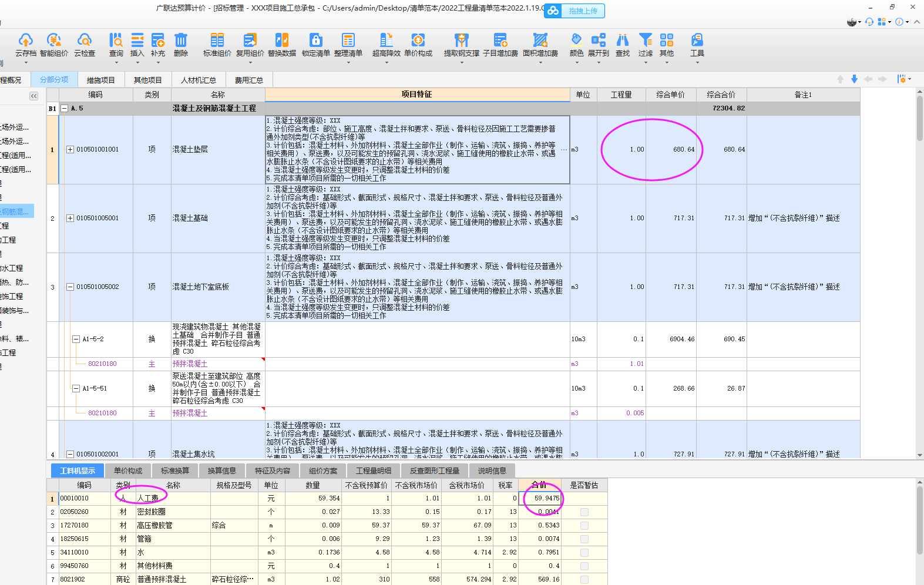Open the 整理清单 dropdown arrow
The height and width of the screenshot is (585, 924).
coord(348,62)
